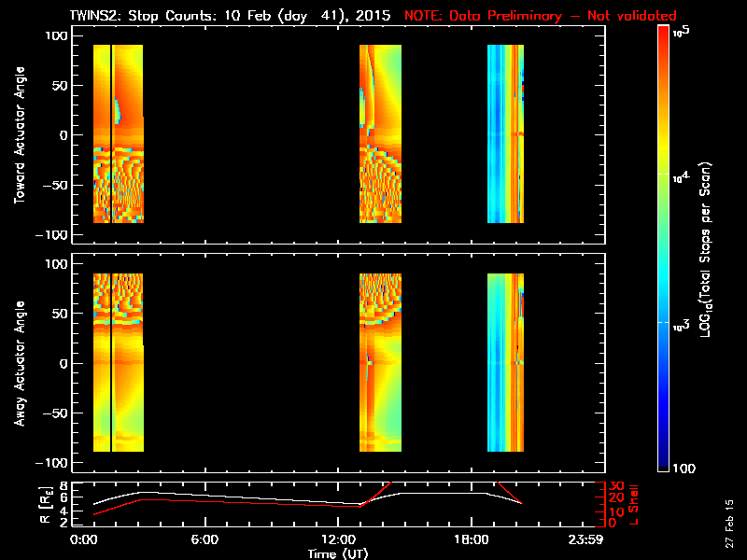Click the 'Time (UT)' axis label
Screen dimensions: 747x560
tap(338, 553)
